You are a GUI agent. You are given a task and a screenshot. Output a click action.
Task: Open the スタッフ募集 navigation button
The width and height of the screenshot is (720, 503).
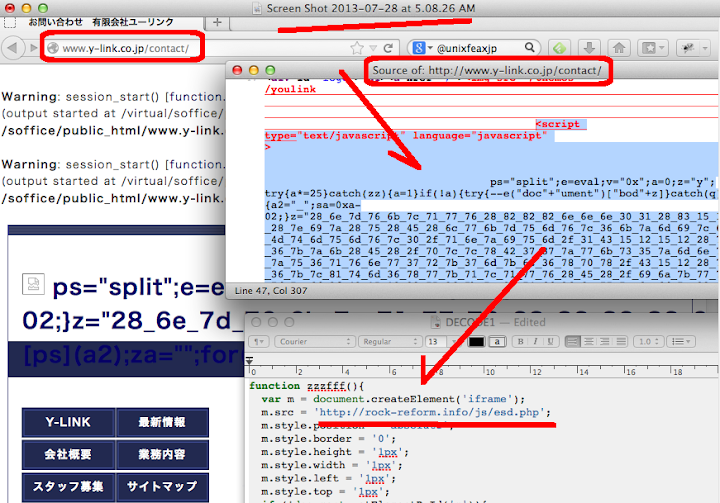click(68, 487)
